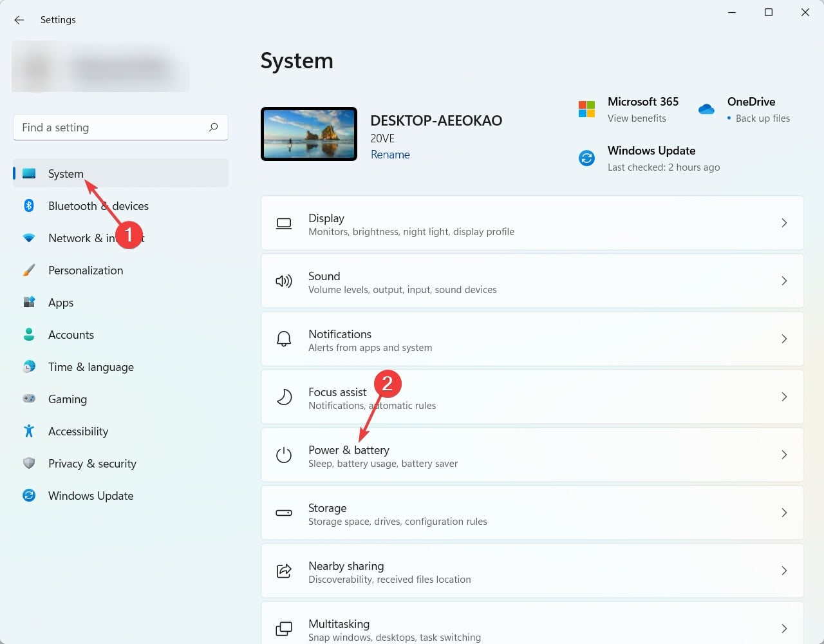This screenshot has width=824, height=644.
Task: Click the Windows Update sync icon at top
Action: [586, 158]
